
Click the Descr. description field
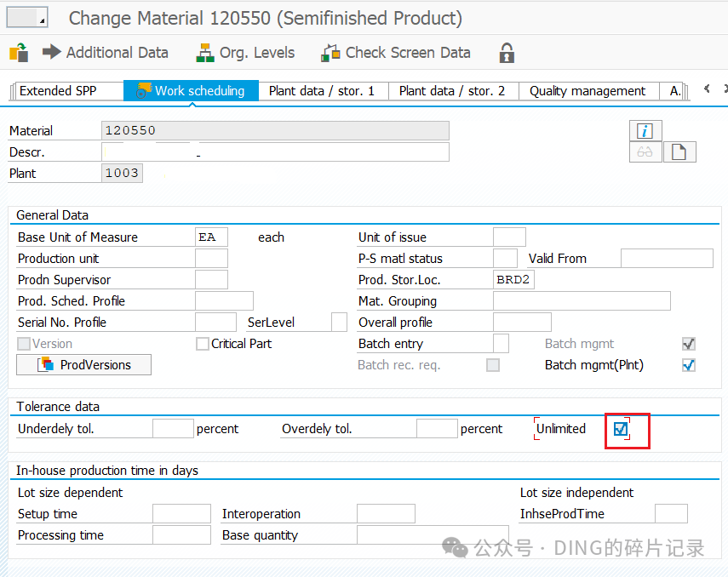[x=275, y=151]
